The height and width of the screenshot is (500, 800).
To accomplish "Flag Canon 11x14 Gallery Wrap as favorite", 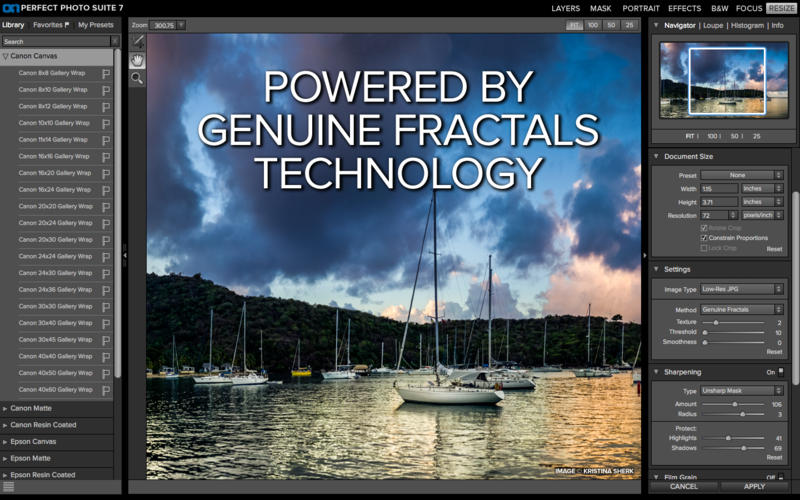I will 106,140.
